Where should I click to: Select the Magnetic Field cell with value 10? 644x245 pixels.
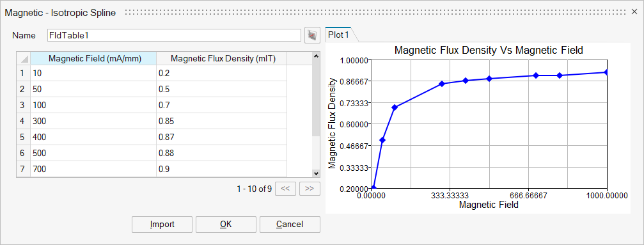click(x=93, y=73)
